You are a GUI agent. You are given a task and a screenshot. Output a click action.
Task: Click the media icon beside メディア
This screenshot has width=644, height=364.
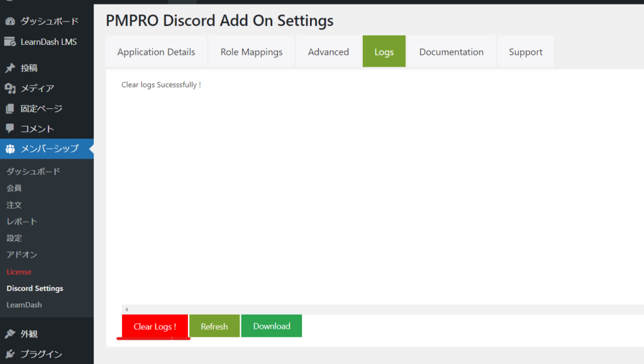coord(10,88)
